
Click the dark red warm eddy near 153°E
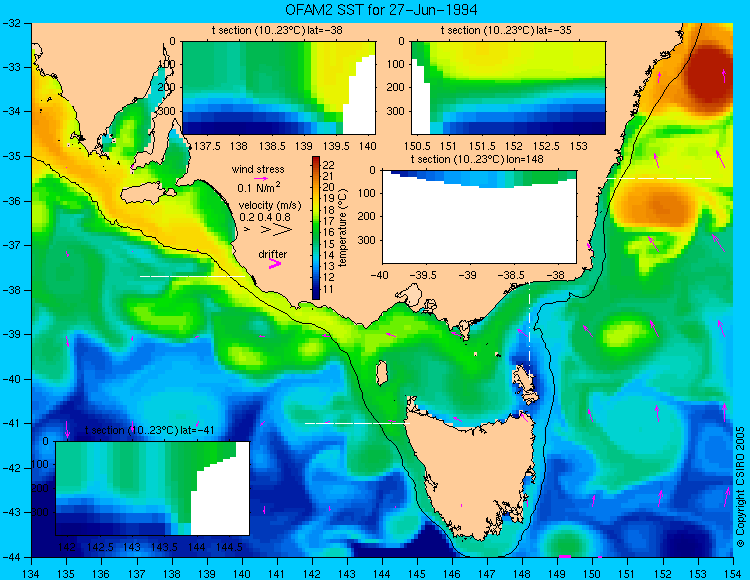coord(709,79)
